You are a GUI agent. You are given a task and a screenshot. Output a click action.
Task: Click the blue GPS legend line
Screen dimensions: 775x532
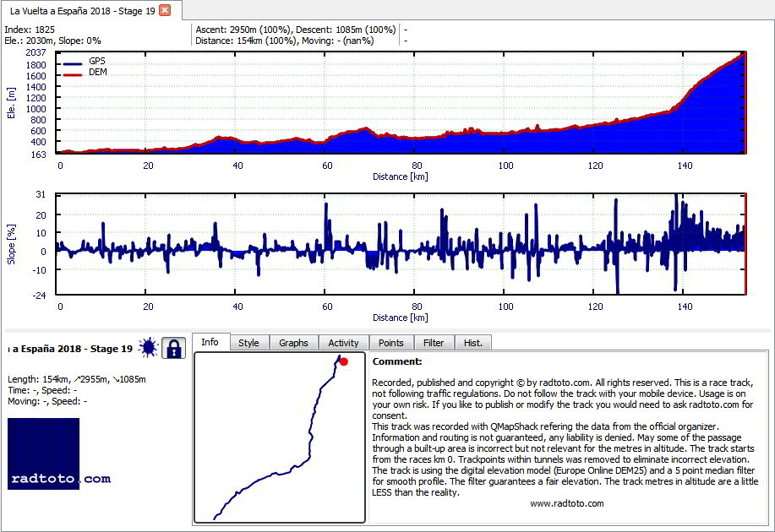tap(72, 64)
